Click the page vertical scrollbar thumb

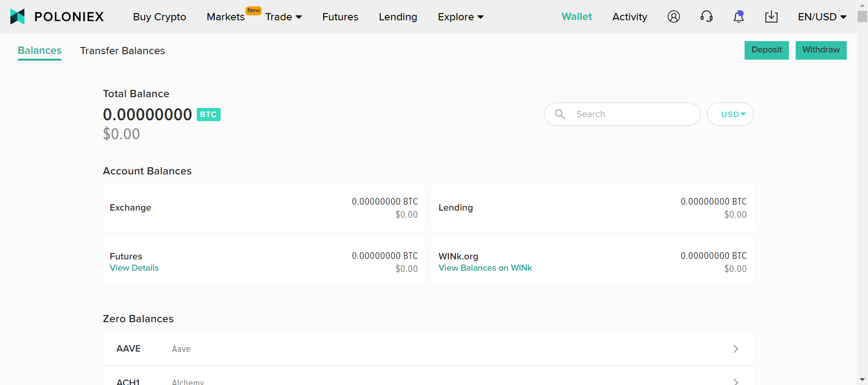tap(862, 16)
